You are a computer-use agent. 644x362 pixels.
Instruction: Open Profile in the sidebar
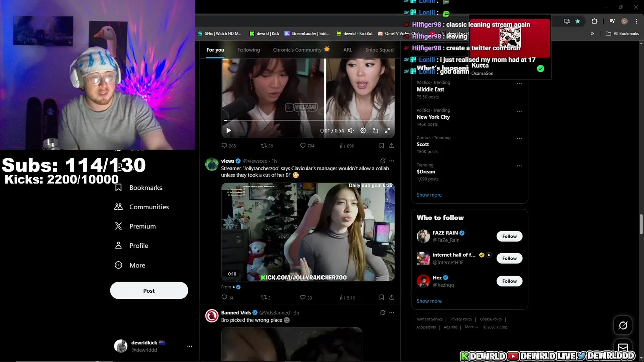(132, 246)
